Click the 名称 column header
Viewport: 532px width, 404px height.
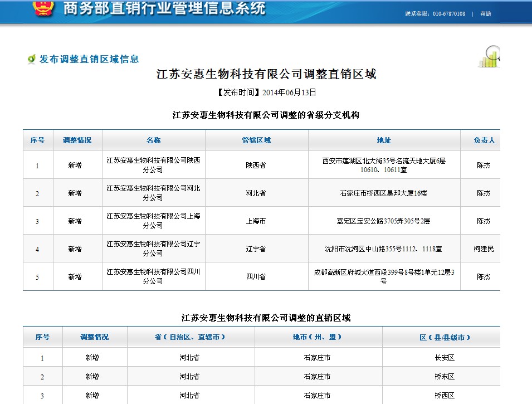click(x=153, y=140)
